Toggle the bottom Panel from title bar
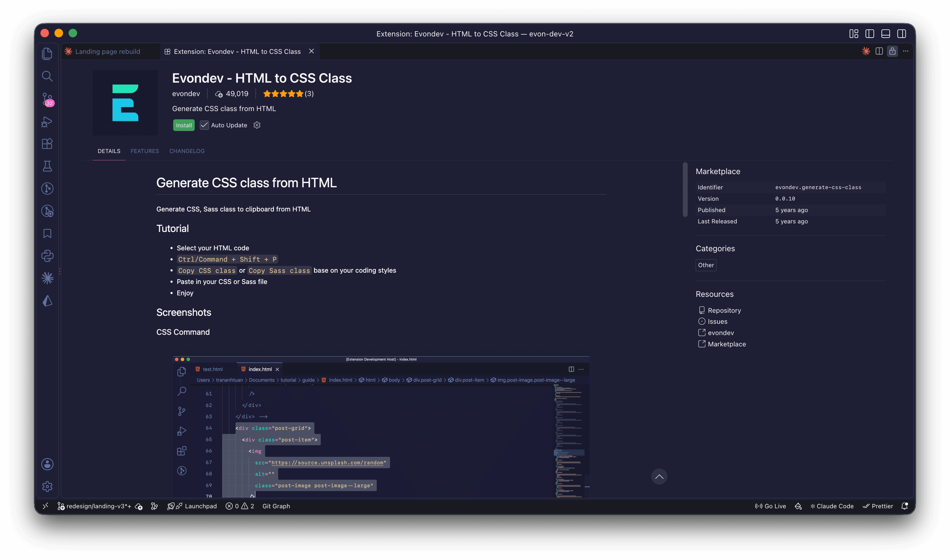The width and height of the screenshot is (950, 560). (885, 34)
